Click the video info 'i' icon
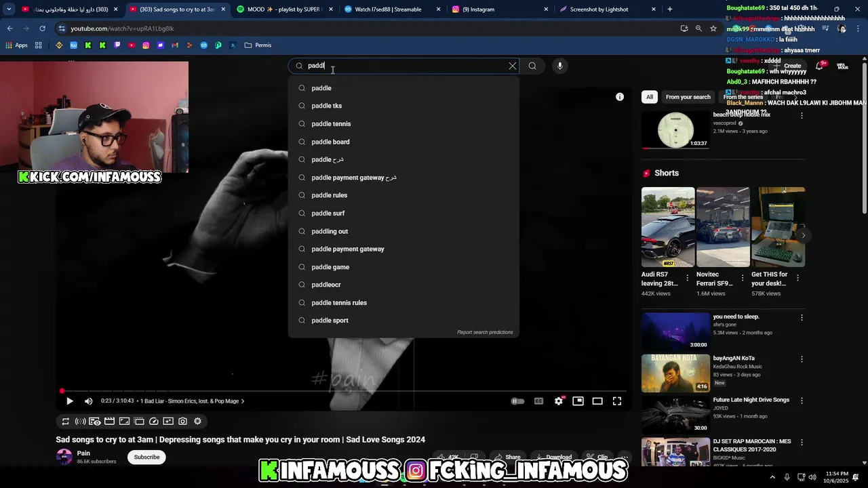 pos(619,97)
